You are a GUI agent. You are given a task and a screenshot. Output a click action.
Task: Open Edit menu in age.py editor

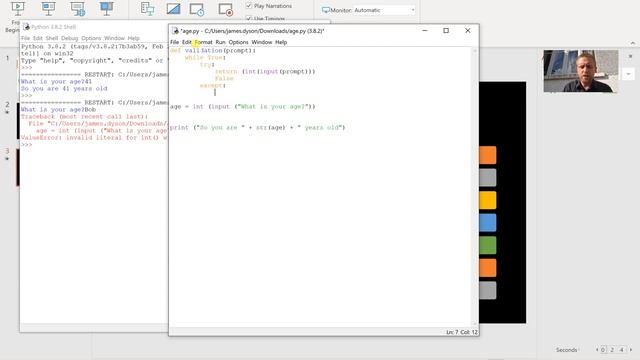(x=187, y=42)
